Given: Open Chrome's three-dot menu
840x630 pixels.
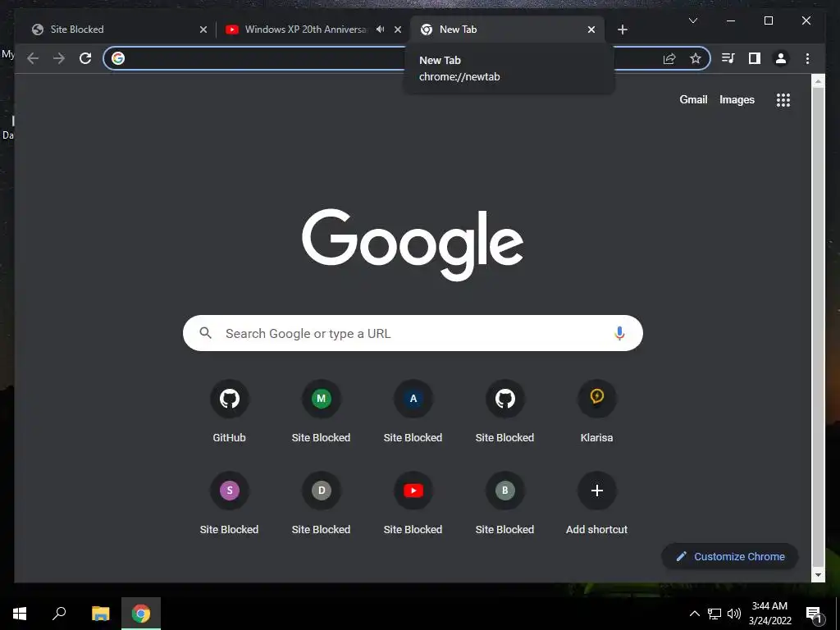Looking at the screenshot, I should tap(807, 58).
